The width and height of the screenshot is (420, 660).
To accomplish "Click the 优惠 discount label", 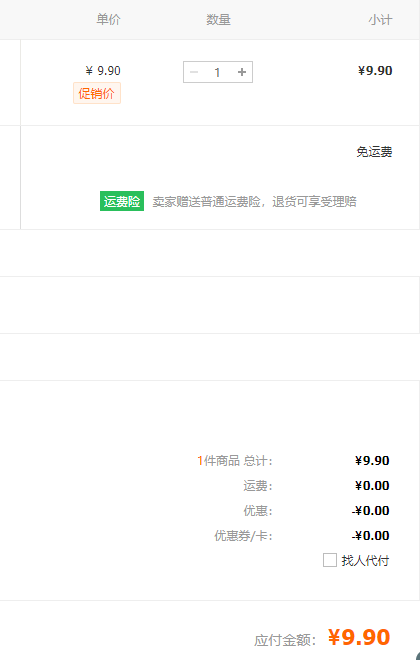I will tap(258, 511).
